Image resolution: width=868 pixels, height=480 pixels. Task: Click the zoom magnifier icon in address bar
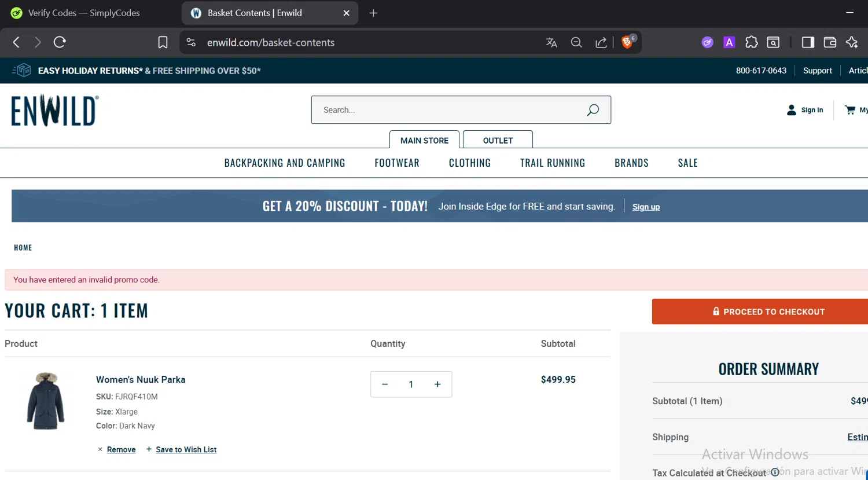[576, 42]
